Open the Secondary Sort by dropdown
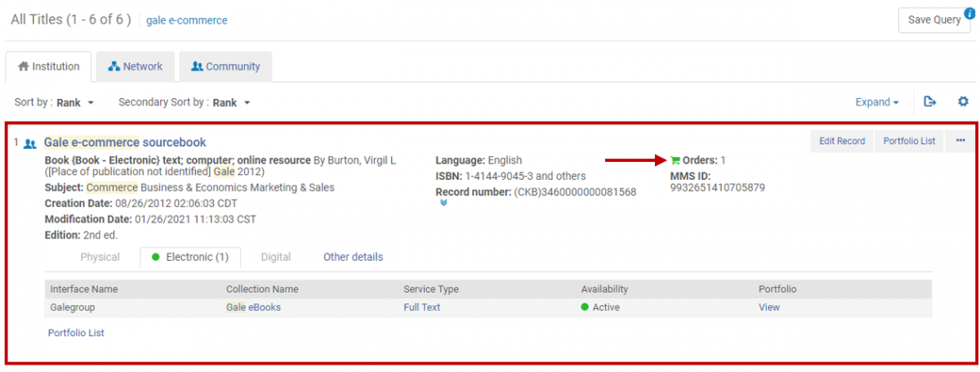The image size is (980, 372). point(184,103)
